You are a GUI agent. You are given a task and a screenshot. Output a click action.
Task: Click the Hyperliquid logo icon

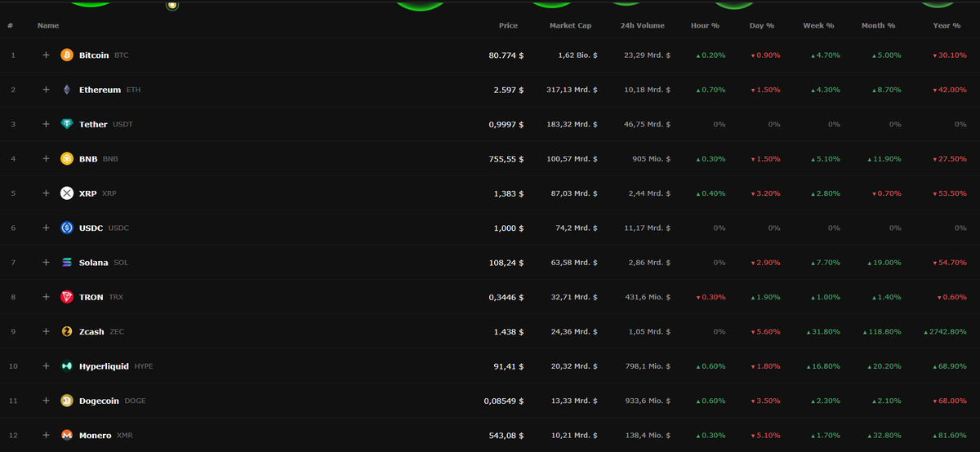(67, 366)
